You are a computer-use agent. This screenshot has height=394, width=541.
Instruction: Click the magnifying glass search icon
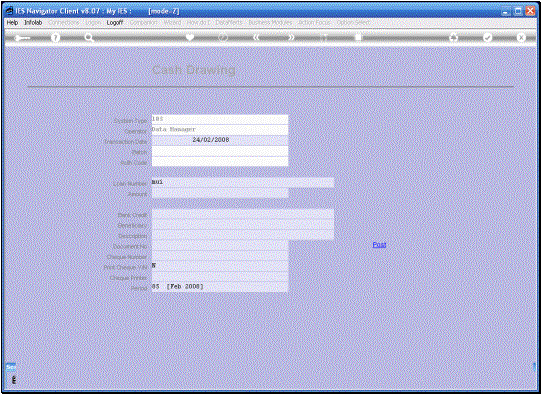pos(89,37)
